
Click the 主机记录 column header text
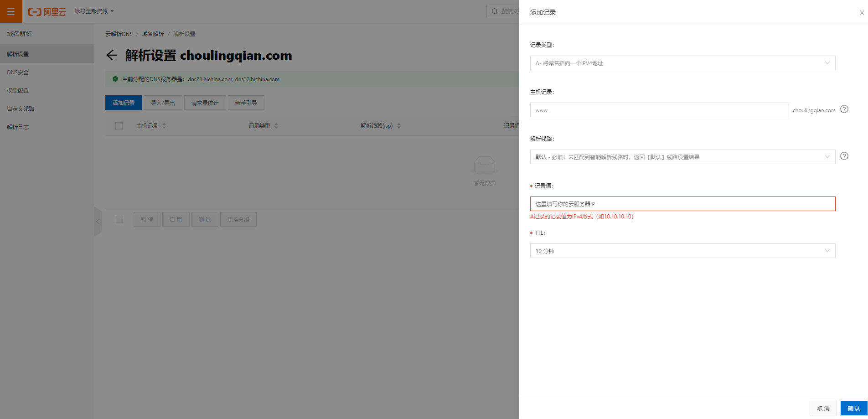[147, 126]
